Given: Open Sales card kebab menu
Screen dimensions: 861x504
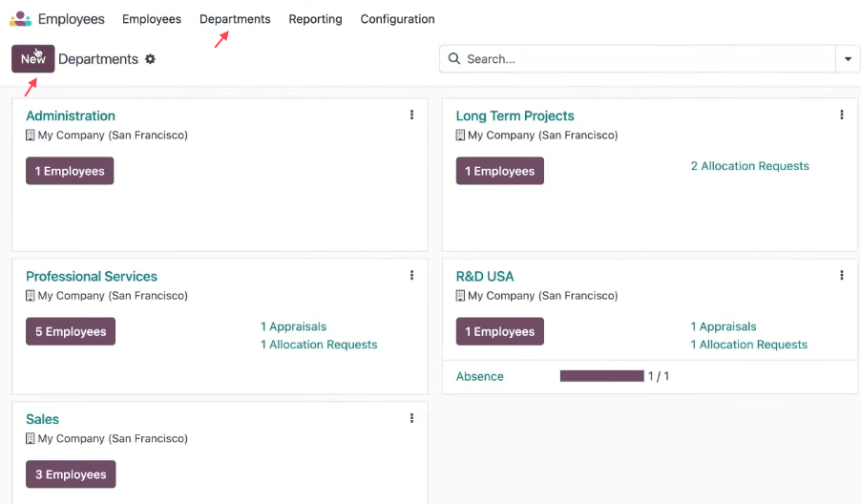Looking at the screenshot, I should [x=411, y=418].
